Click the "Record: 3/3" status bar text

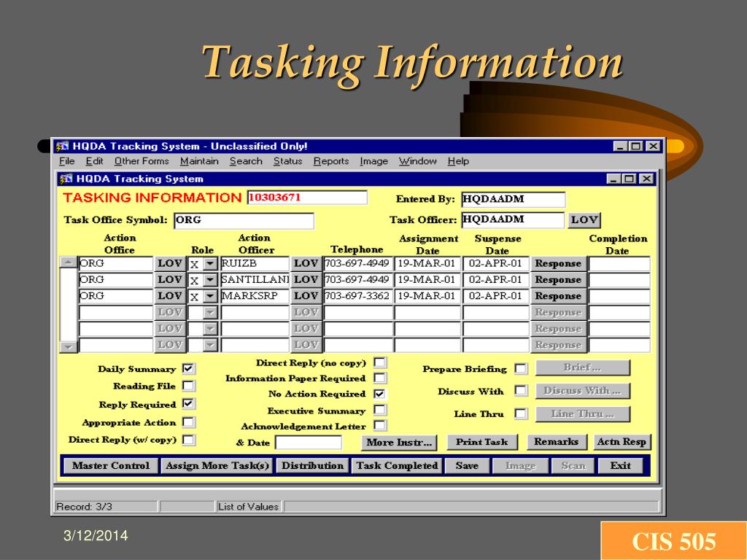85,507
